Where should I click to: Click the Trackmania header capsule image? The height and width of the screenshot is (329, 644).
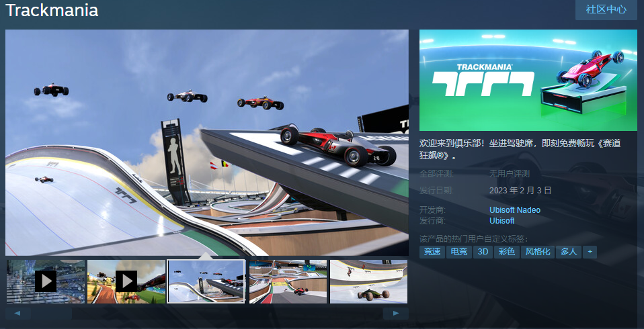tap(528, 80)
